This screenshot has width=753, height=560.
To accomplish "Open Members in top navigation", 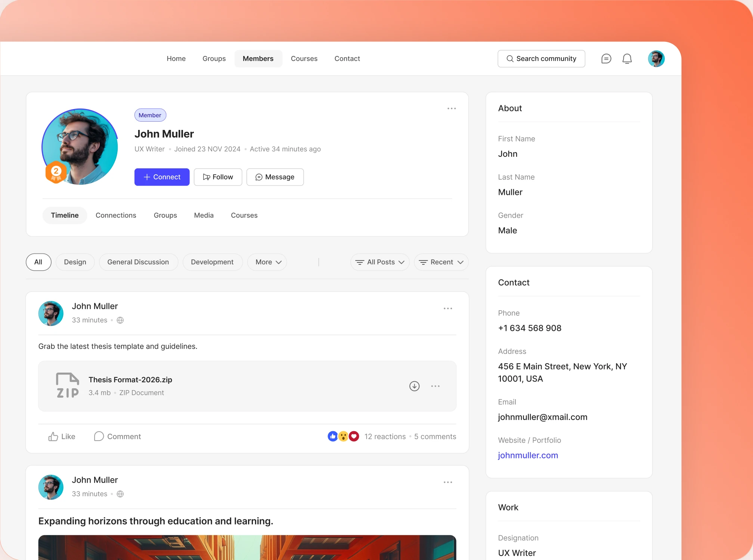I will click(258, 59).
